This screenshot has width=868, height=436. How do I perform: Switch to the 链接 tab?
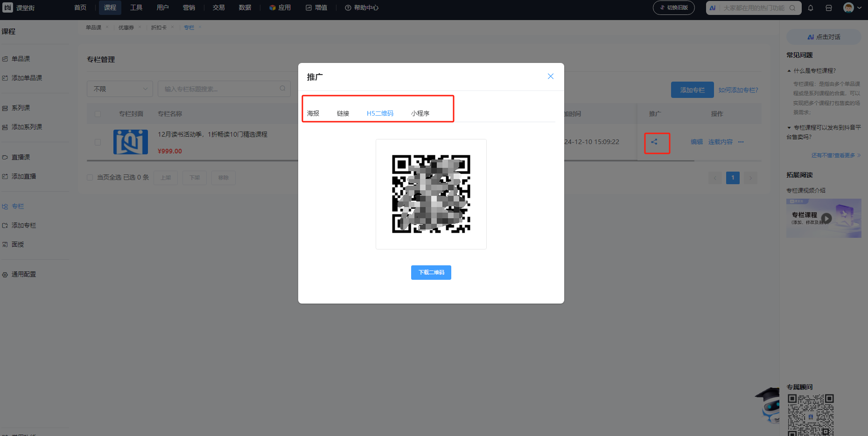pos(343,113)
